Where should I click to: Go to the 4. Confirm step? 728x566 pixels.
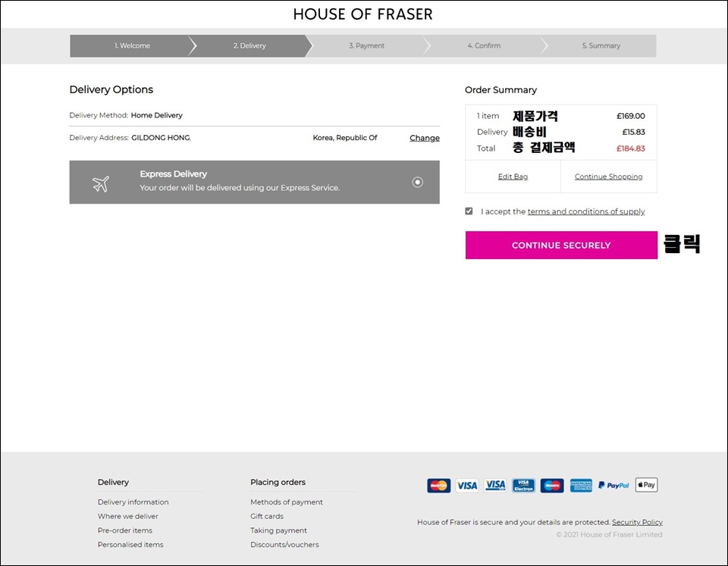click(x=484, y=45)
